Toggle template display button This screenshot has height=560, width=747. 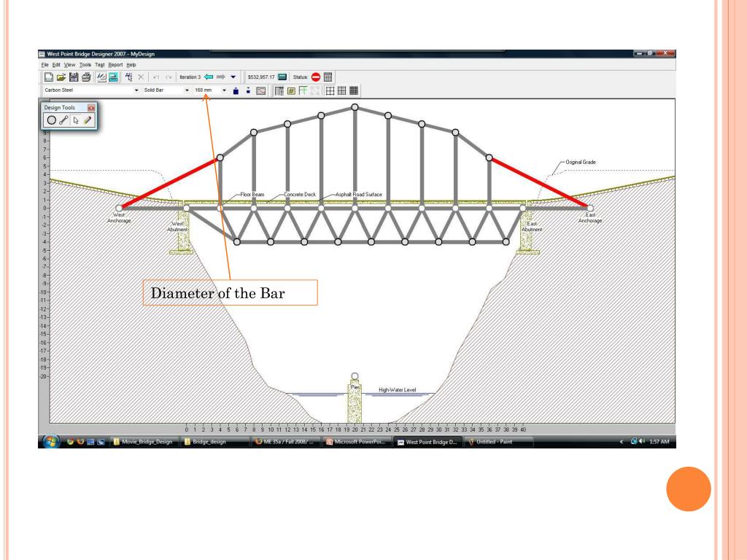point(315,90)
